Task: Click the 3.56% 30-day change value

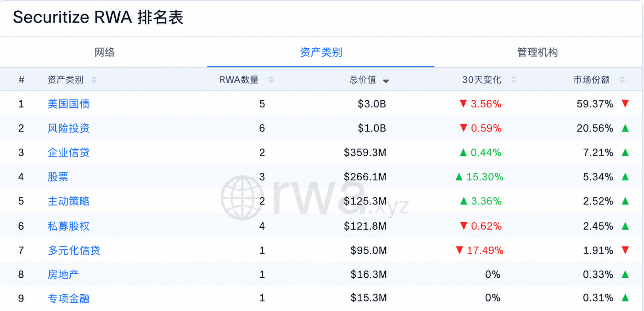Action: tap(486, 104)
